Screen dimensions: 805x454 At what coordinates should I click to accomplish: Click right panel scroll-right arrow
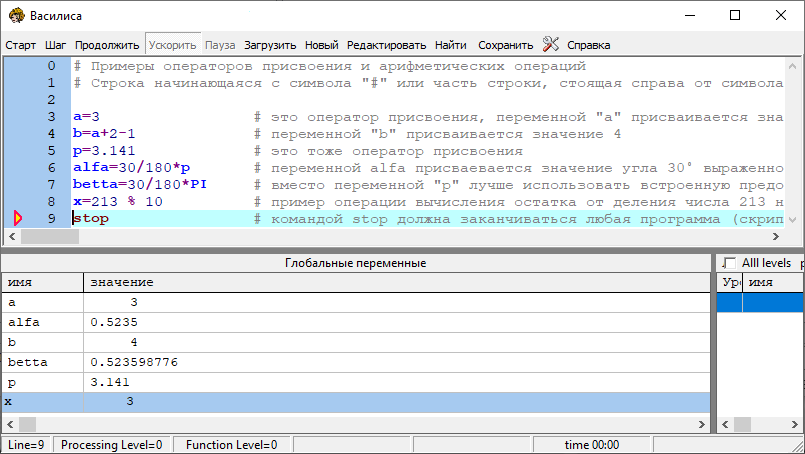[x=795, y=424]
